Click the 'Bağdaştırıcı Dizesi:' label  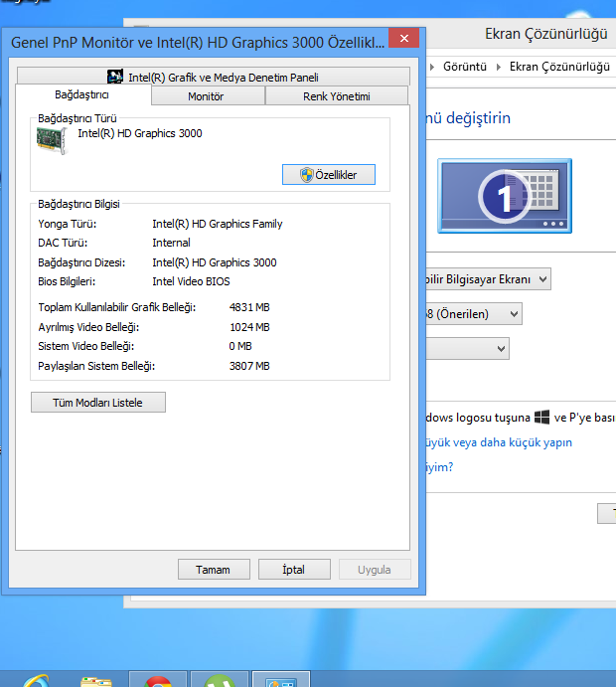tap(81, 262)
